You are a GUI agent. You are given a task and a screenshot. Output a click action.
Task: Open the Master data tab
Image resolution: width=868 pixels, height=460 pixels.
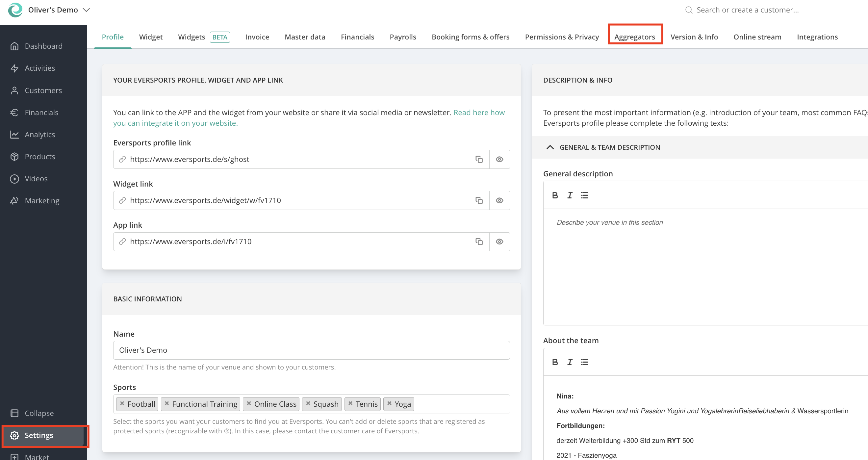point(305,37)
